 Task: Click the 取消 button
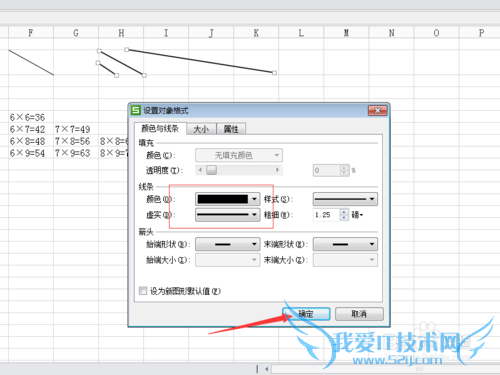coord(359,314)
